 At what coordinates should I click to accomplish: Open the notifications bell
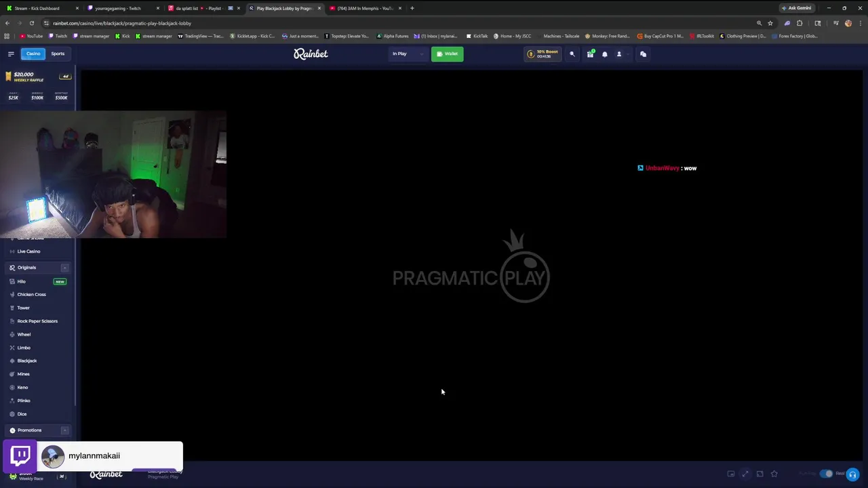pos(605,54)
